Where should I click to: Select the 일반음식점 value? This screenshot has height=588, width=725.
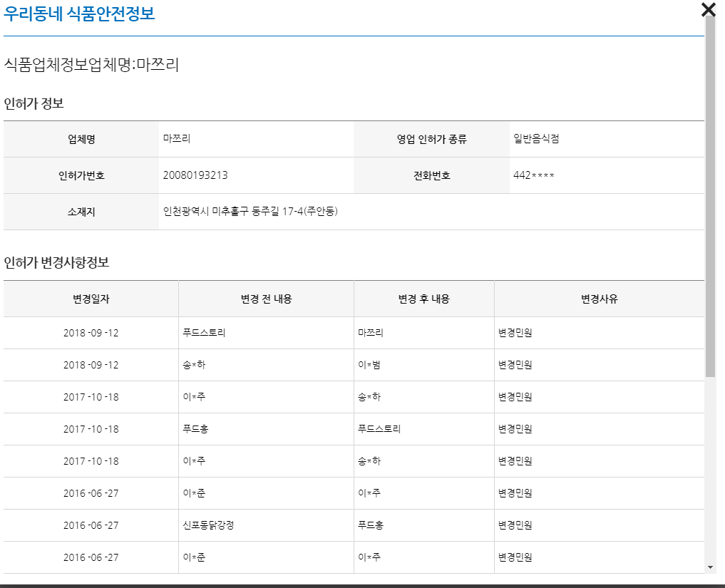536,138
